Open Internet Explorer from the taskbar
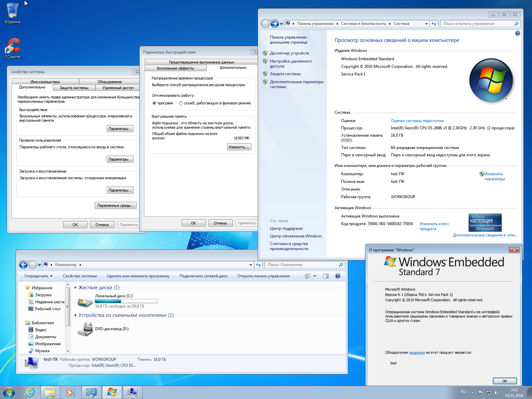The image size is (532, 399). tap(30, 393)
